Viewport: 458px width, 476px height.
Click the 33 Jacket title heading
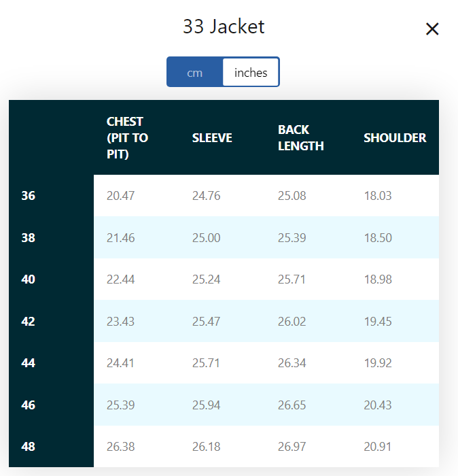pos(224,27)
